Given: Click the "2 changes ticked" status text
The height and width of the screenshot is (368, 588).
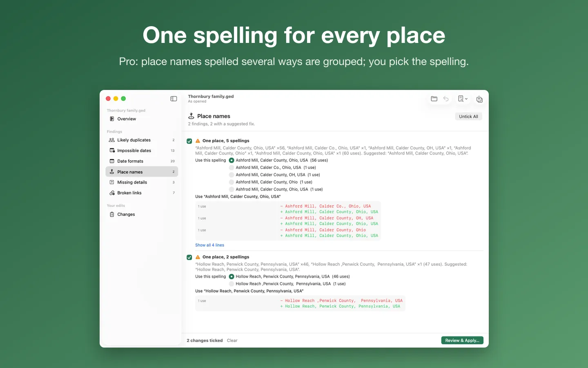Looking at the screenshot, I should click(x=205, y=341).
